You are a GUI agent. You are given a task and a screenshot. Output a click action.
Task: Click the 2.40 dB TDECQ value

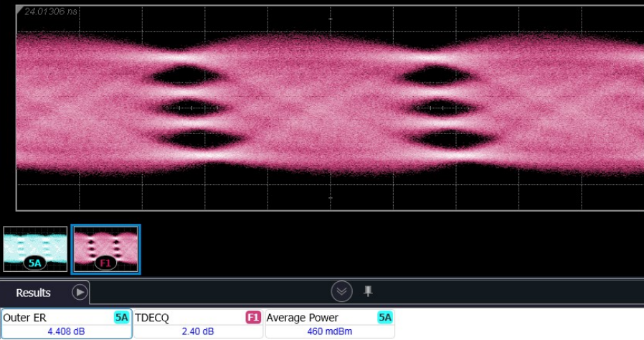(197, 331)
